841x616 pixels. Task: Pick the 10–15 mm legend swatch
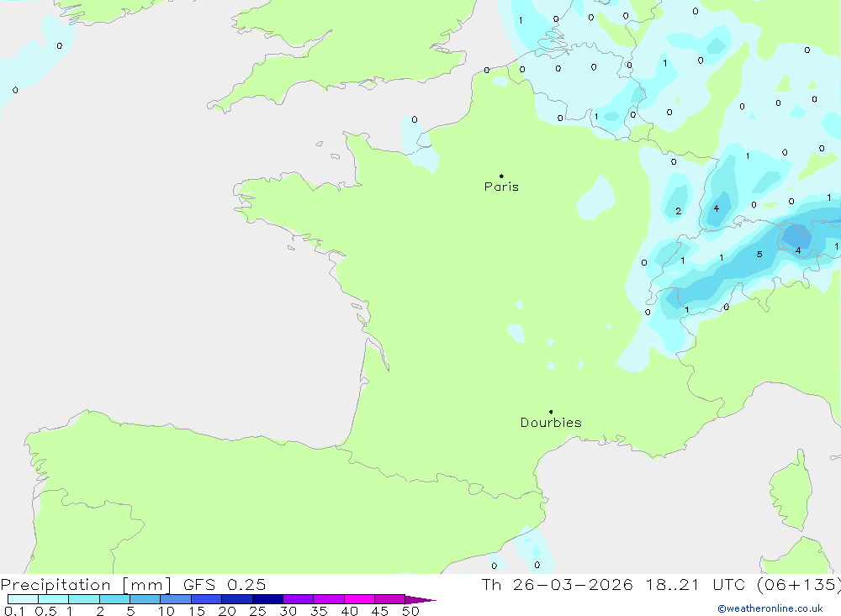(x=176, y=599)
